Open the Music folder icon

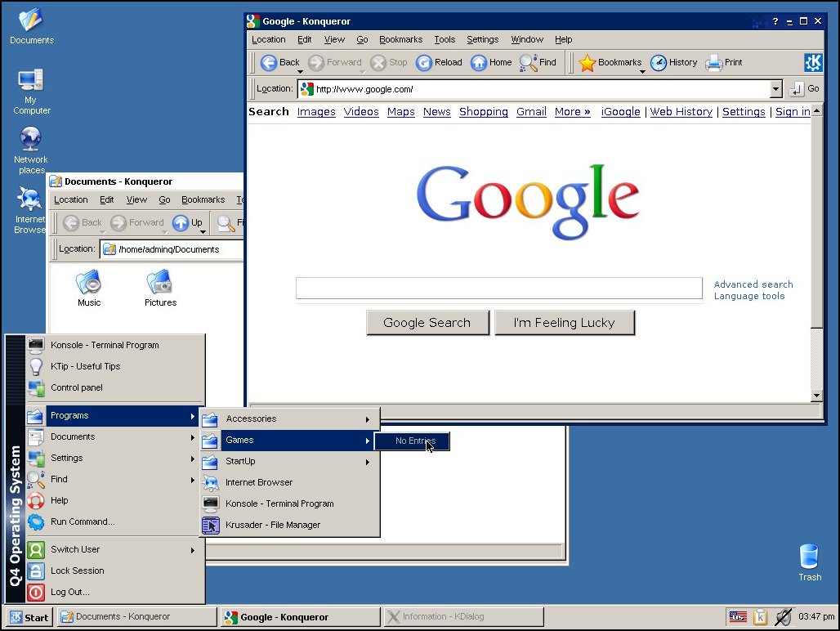click(88, 282)
